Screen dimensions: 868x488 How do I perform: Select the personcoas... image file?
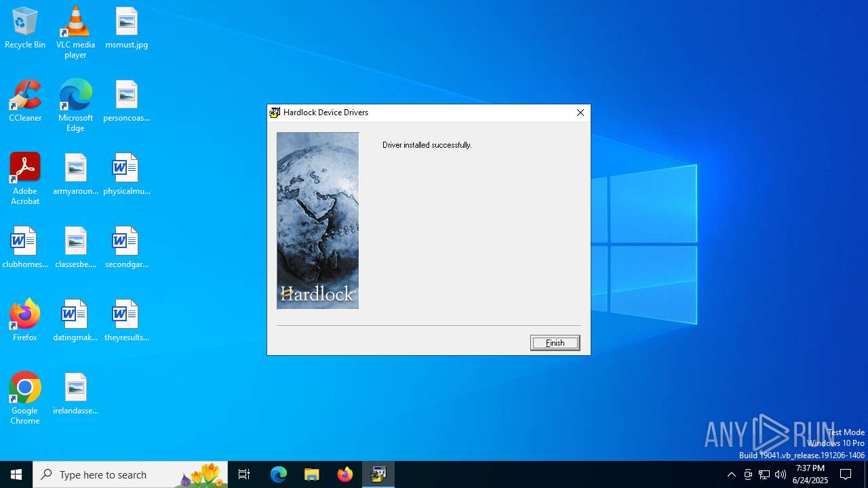pyautogui.click(x=127, y=102)
